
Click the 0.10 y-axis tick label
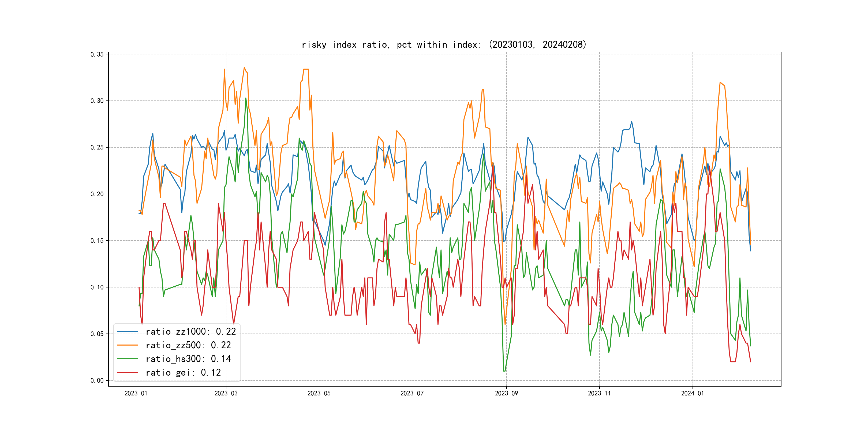pyautogui.click(x=97, y=287)
